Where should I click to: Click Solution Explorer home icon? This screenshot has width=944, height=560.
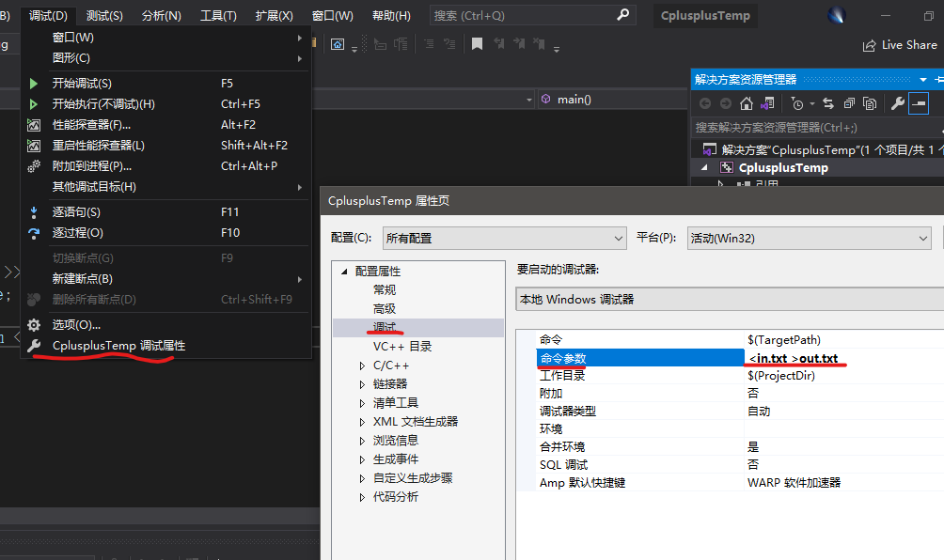(747, 103)
